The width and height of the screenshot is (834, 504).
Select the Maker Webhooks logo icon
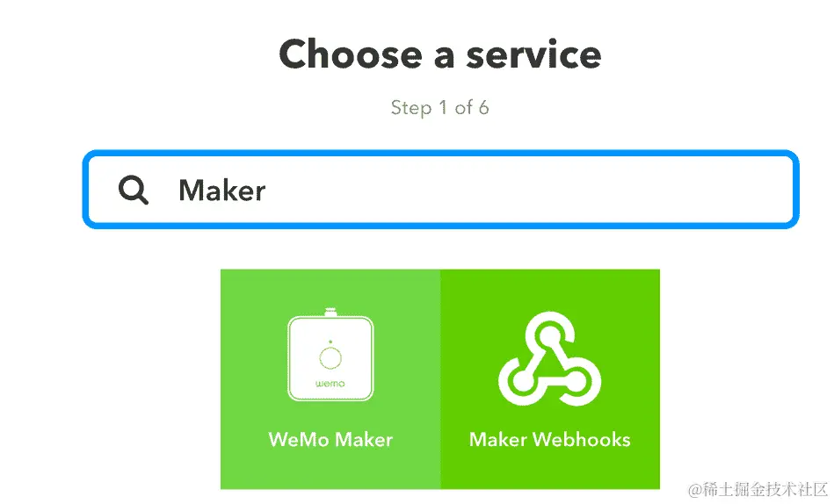click(x=549, y=359)
